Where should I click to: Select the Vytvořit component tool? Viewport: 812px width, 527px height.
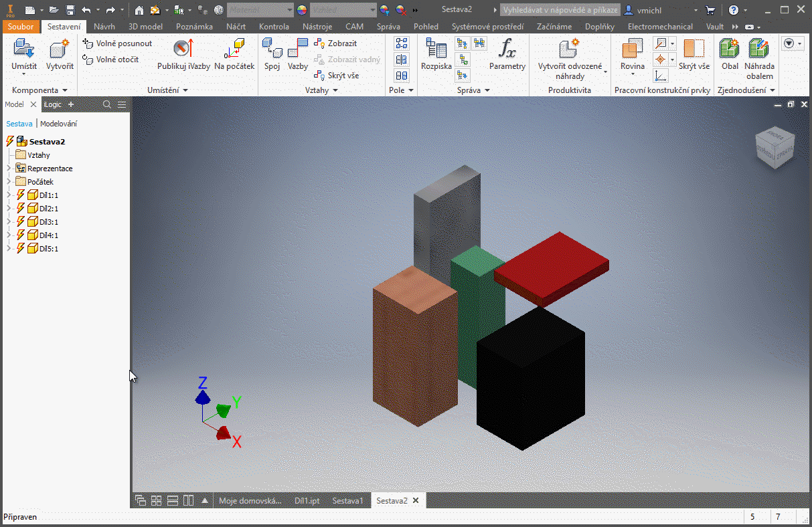pos(60,50)
